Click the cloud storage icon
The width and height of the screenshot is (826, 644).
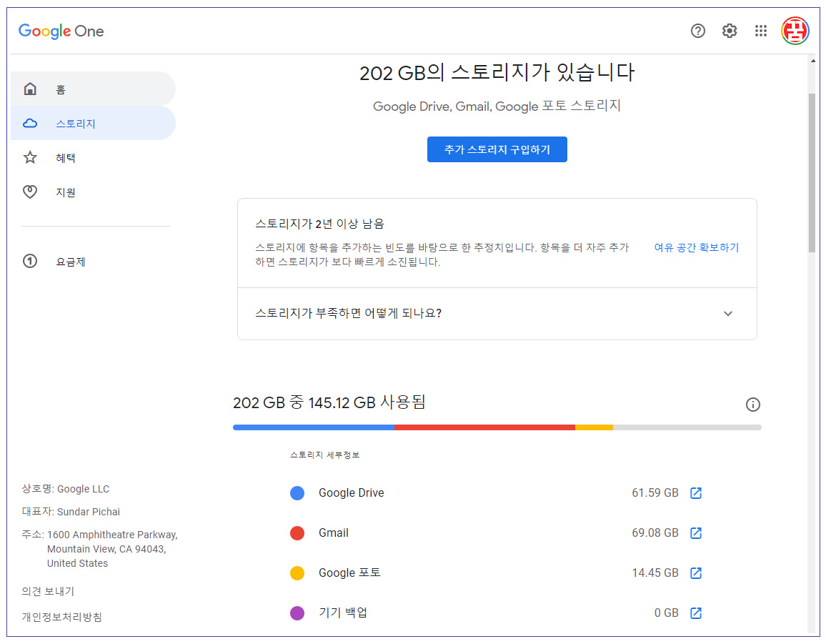(30, 124)
